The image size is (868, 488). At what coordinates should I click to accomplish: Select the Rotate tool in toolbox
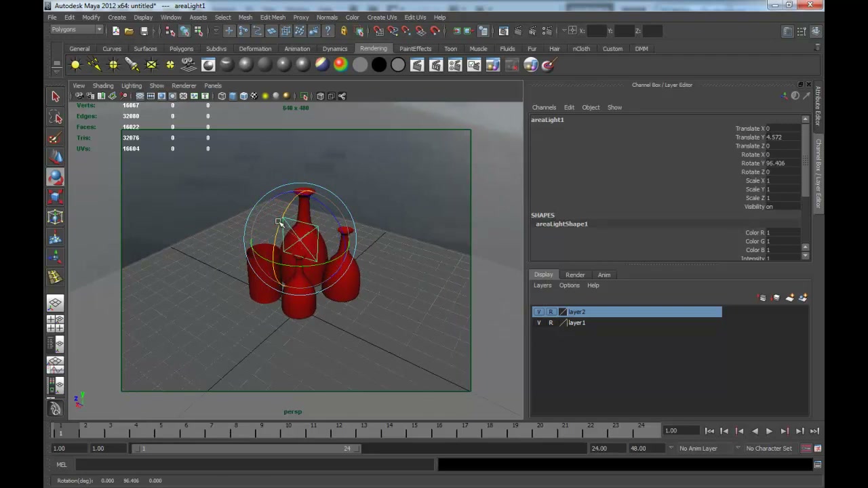click(x=56, y=177)
